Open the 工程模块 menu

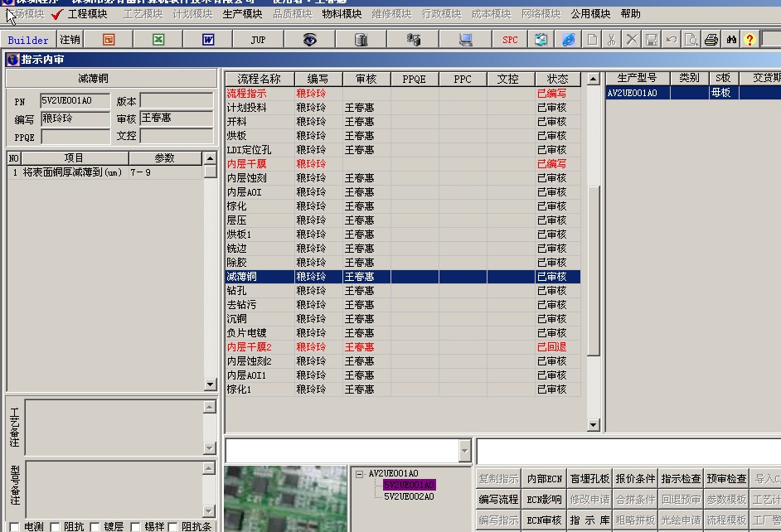(87, 14)
